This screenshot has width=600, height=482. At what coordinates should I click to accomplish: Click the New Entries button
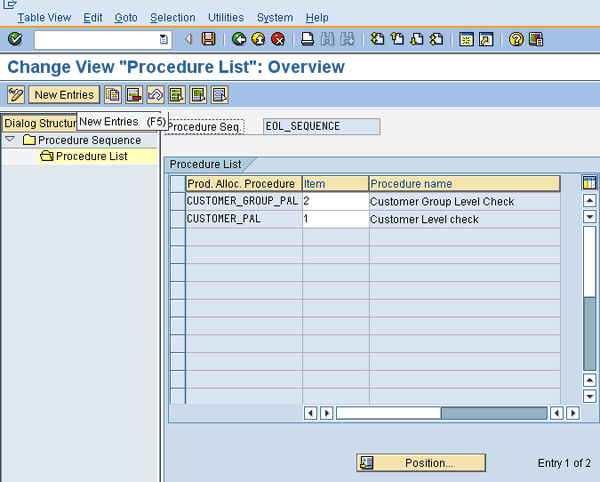click(64, 95)
